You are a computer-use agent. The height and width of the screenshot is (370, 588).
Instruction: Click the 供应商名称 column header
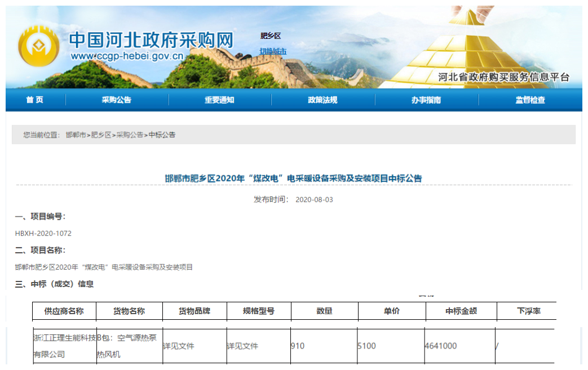coord(64,311)
